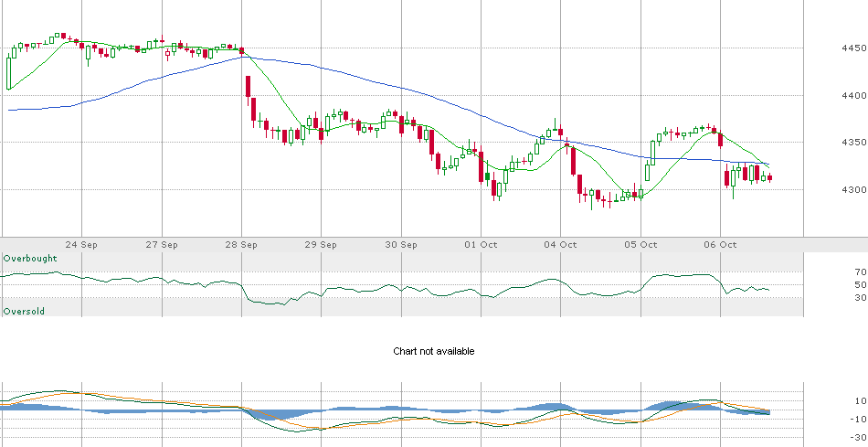The height and width of the screenshot is (447, 868).
Task: Click the 29 Sep date label
Action: point(321,245)
